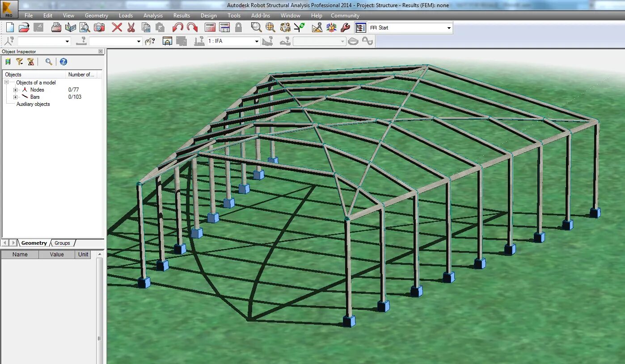Collapse the Objects of a model node
This screenshot has height=364, width=625.
(7, 82)
